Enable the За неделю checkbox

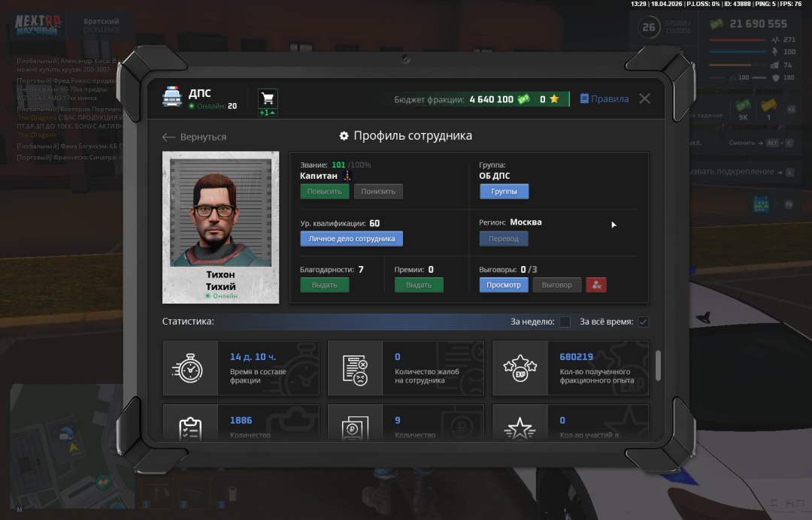click(565, 322)
